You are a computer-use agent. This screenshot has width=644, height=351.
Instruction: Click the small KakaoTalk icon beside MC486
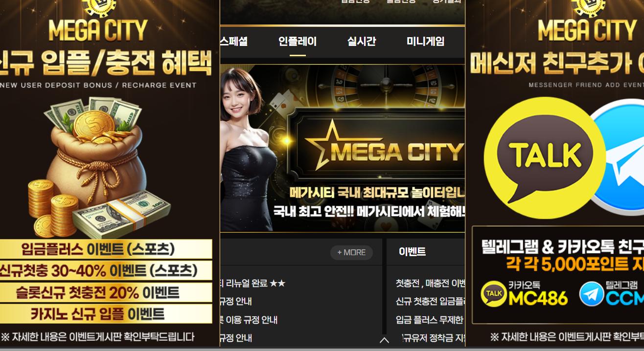coord(494,294)
